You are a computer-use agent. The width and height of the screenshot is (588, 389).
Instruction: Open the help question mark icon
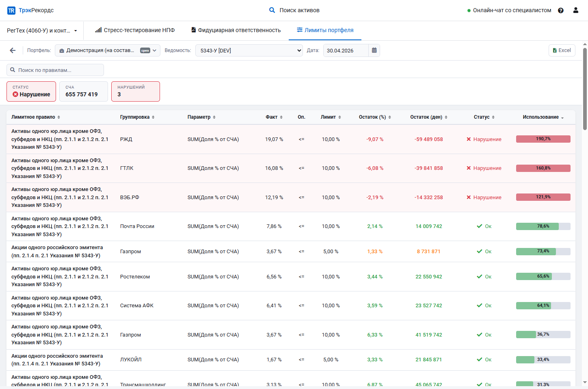click(x=561, y=11)
